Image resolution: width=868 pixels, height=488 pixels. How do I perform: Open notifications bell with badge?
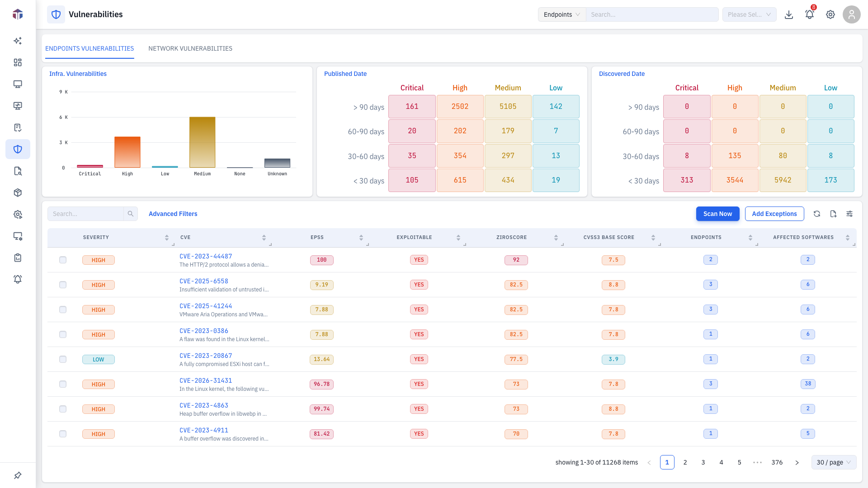[x=810, y=14]
